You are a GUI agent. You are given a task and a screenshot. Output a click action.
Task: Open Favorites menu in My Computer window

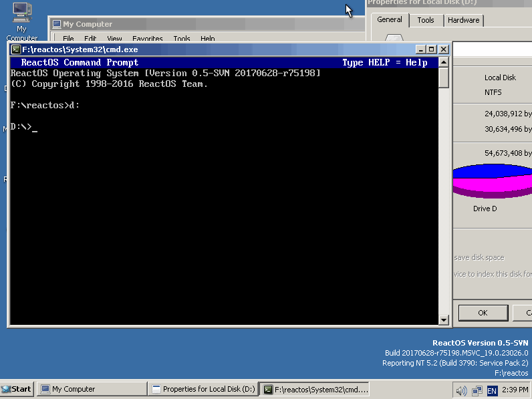(148, 39)
